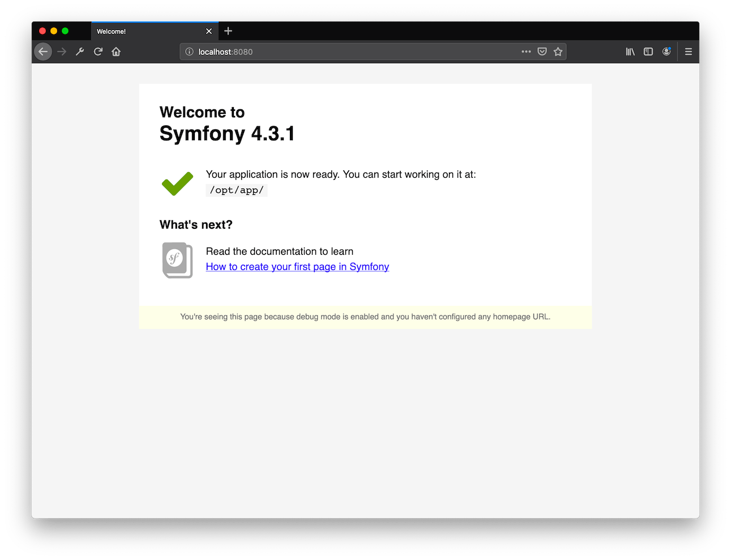Reload the current page
This screenshot has height=560, width=731.
[98, 52]
